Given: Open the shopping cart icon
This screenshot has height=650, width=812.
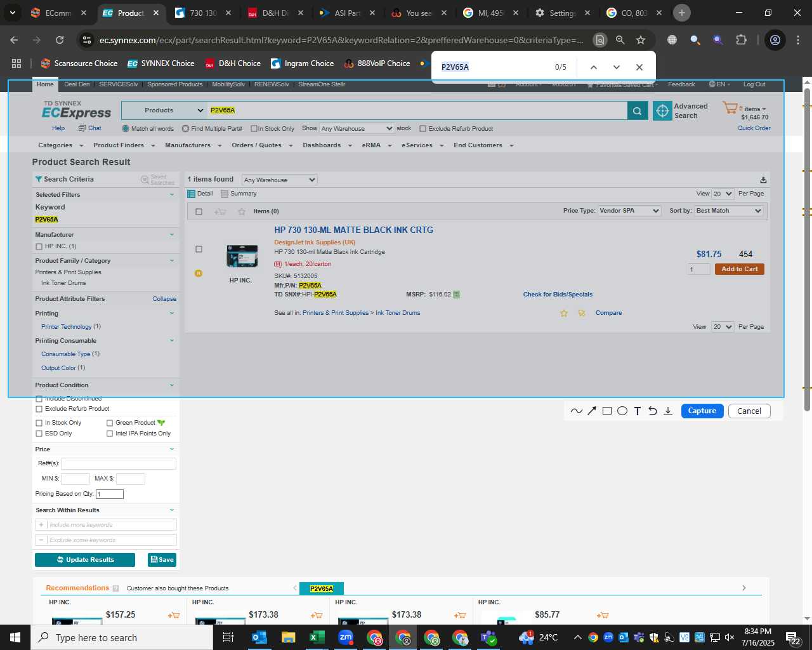Looking at the screenshot, I should [730, 108].
